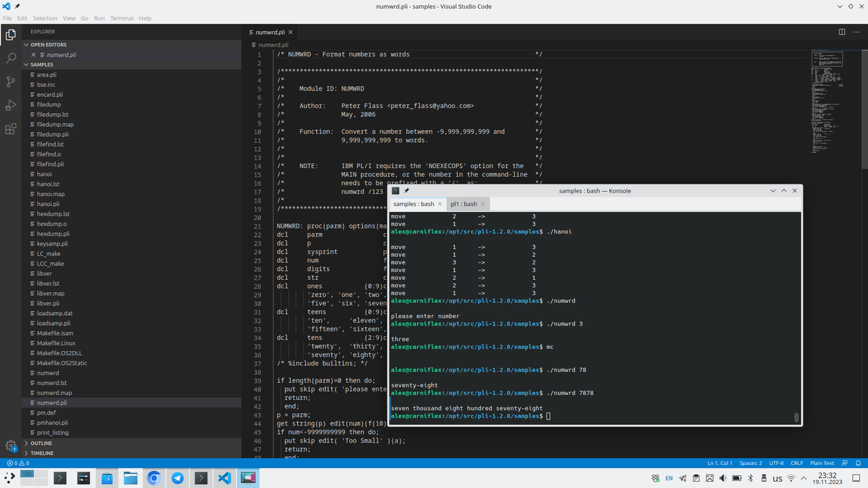Click the feedback icon in status bar
The image size is (868, 488).
coord(846,464)
